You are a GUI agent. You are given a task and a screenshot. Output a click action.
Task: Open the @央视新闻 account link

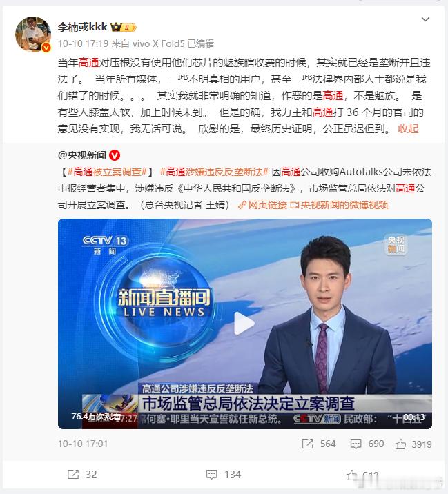pyautogui.click(x=82, y=155)
